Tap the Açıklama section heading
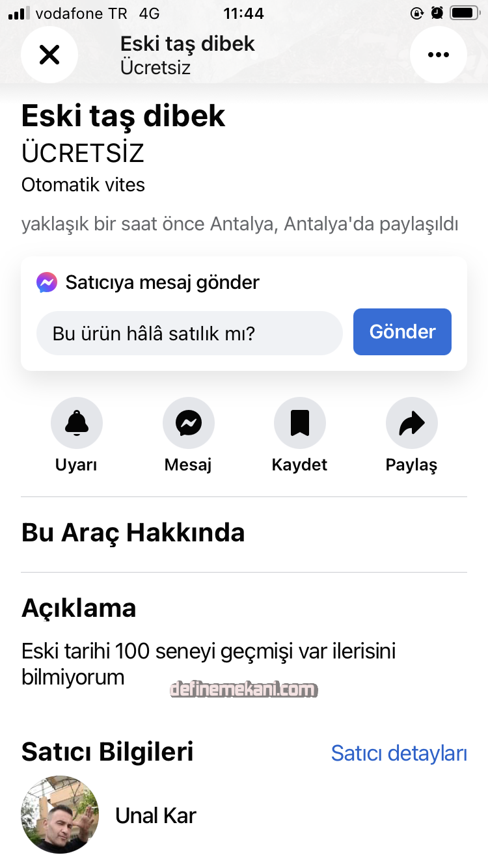 [x=79, y=608]
